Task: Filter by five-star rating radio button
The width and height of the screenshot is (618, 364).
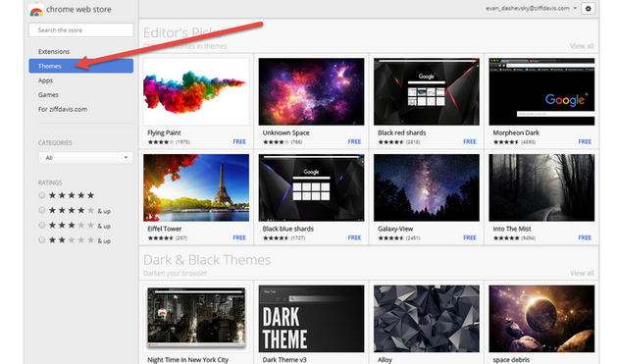Action: click(x=42, y=195)
